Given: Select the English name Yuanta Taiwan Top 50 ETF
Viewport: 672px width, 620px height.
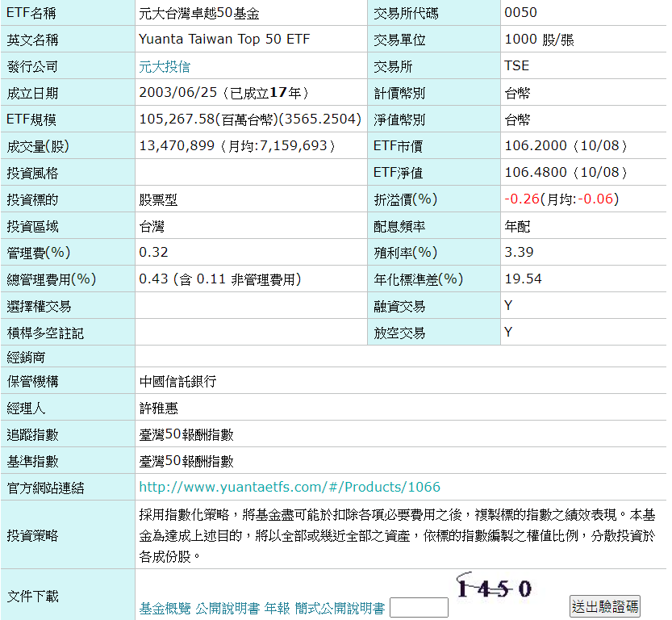Looking at the screenshot, I should pyautogui.click(x=224, y=40).
